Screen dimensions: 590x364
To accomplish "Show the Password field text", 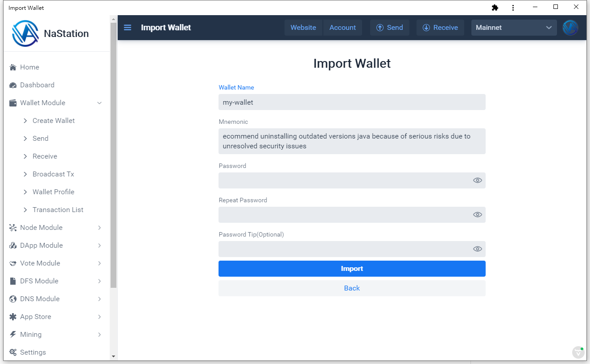I will pos(477,180).
